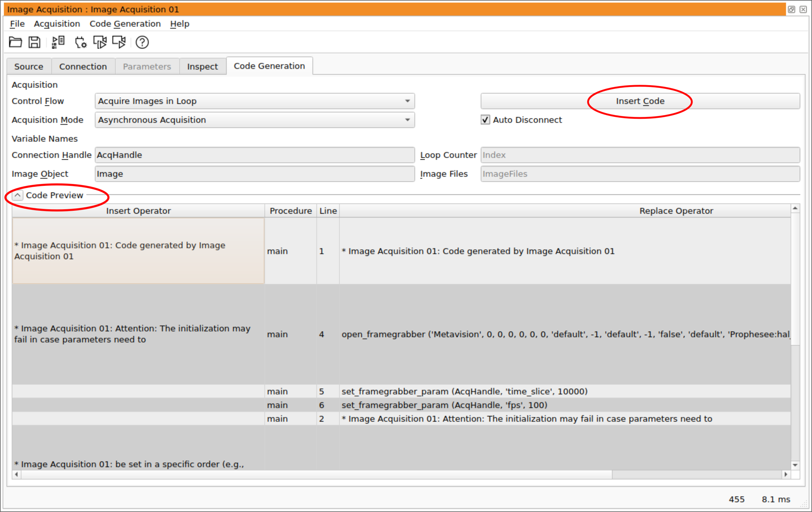Click the window restore icon in title bar

pyautogui.click(x=791, y=9)
